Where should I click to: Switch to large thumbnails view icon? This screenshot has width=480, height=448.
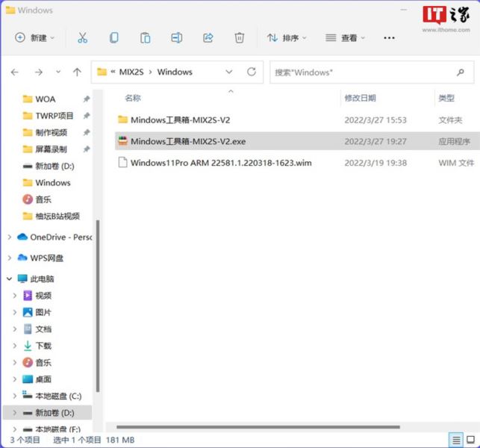click(x=470, y=440)
